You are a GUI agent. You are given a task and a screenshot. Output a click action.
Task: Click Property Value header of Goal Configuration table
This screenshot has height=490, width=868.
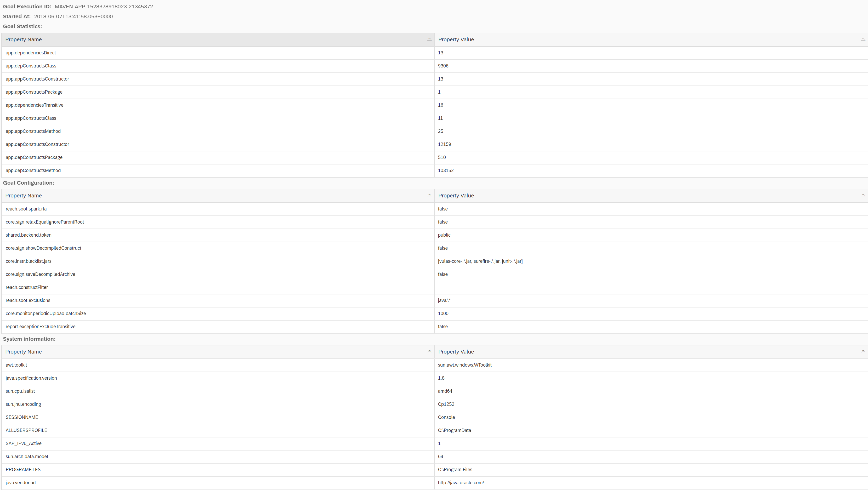456,196
